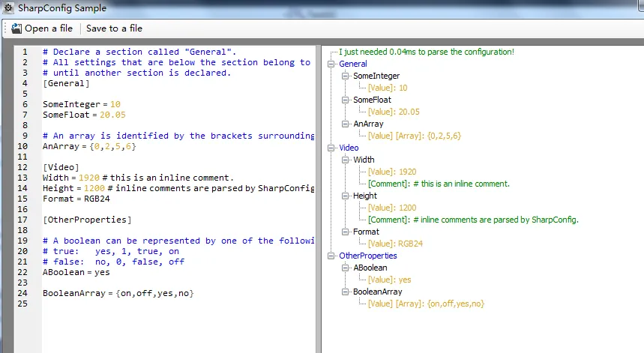Collapse the Video section node
644x353 pixels.
click(x=333, y=148)
